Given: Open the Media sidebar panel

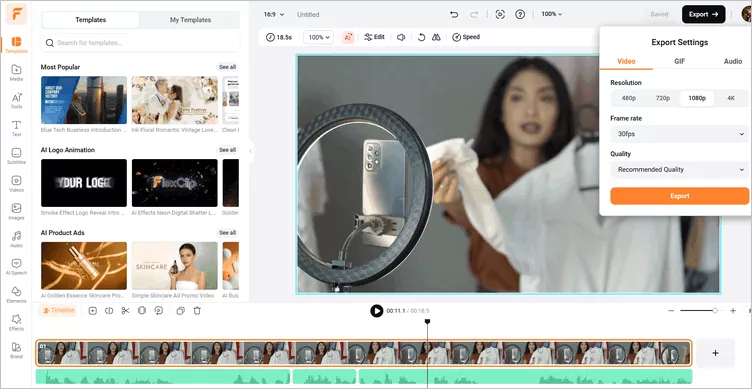Looking at the screenshot, I should point(16,72).
